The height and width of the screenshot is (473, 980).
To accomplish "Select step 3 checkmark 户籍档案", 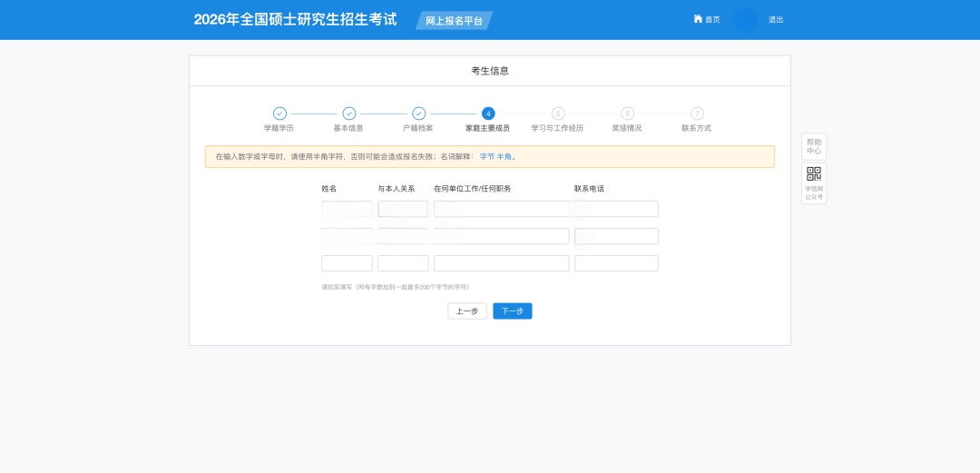I will [x=418, y=113].
